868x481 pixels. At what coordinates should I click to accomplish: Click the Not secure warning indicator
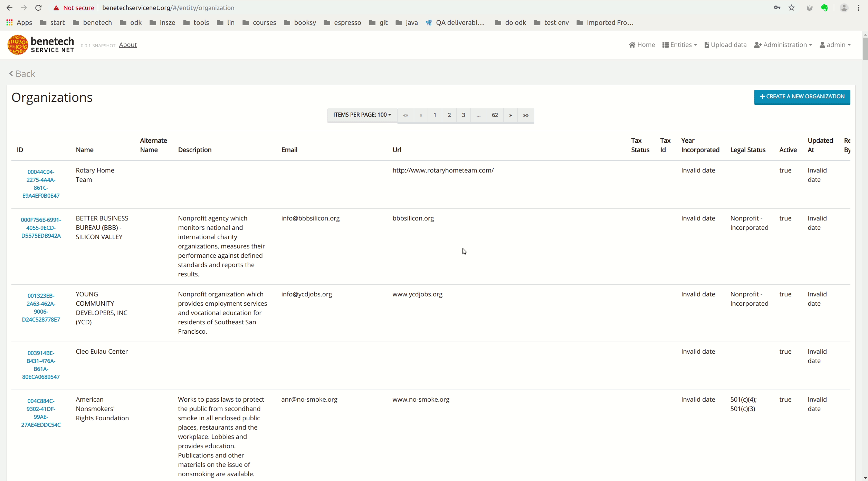tap(74, 8)
